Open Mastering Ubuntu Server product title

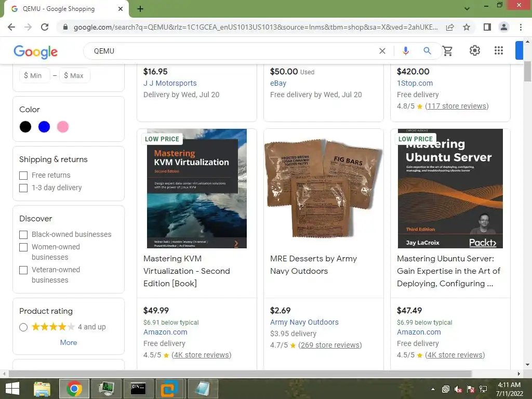point(448,271)
